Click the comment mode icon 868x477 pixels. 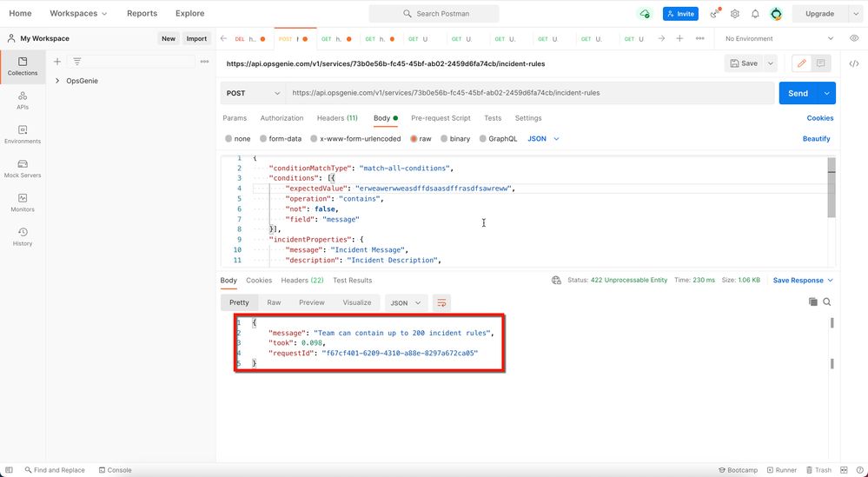point(820,63)
